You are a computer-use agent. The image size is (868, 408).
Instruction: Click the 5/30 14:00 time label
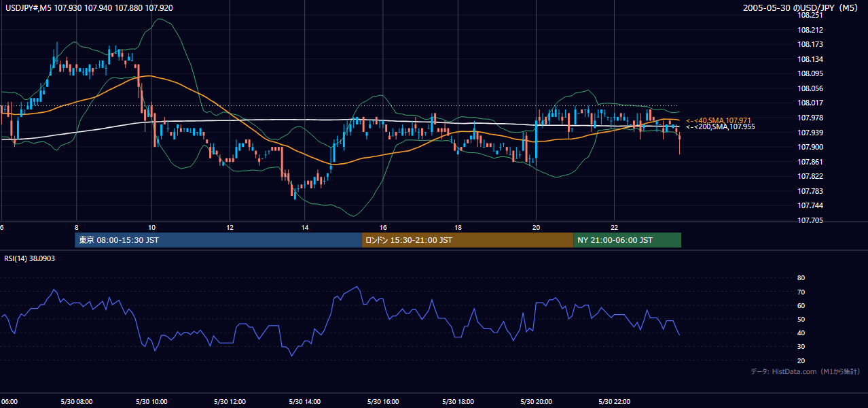(305, 401)
